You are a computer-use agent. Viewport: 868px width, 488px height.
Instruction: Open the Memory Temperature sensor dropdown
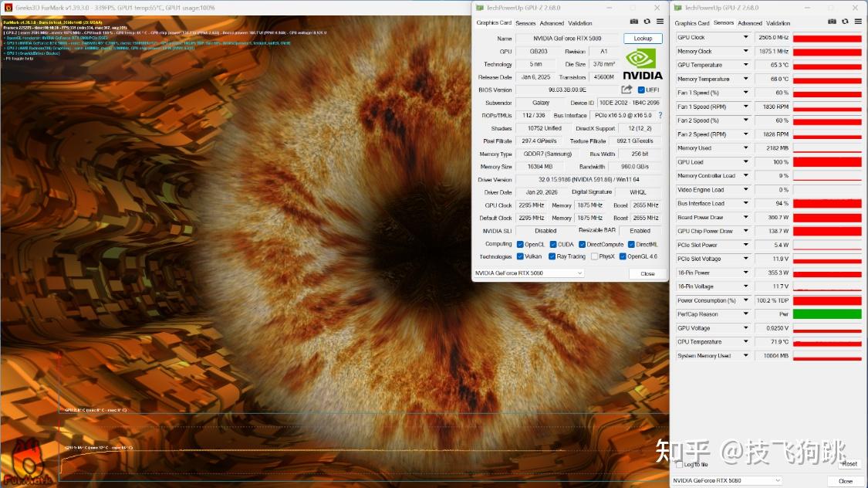[745, 79]
